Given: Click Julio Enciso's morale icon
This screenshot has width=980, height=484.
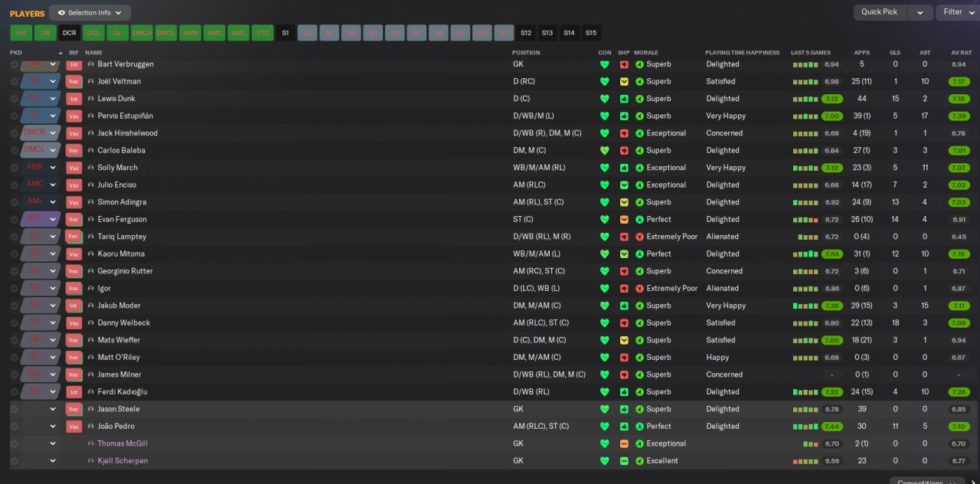Looking at the screenshot, I should pos(640,185).
